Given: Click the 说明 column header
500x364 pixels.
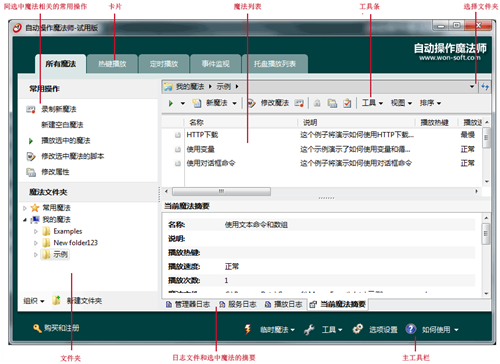Looking at the screenshot, I should [x=356, y=122].
